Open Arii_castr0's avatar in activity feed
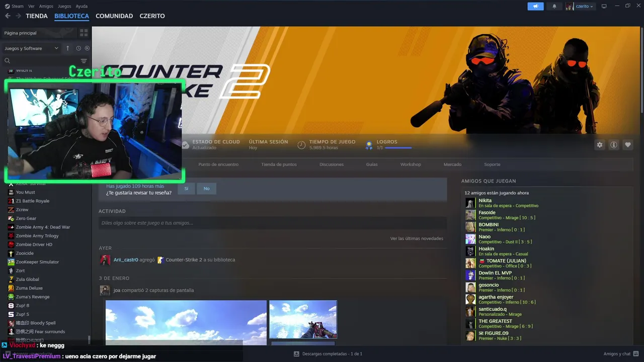This screenshot has width=644, height=362. [105, 260]
